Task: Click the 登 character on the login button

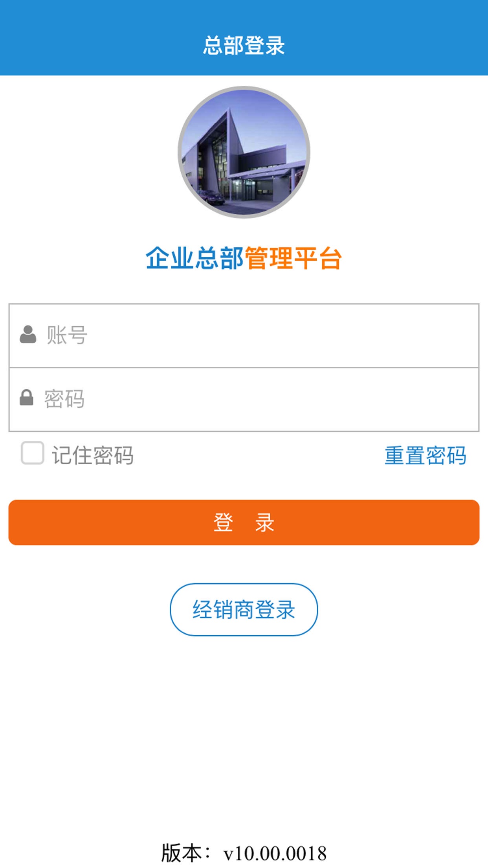Action: point(223,522)
